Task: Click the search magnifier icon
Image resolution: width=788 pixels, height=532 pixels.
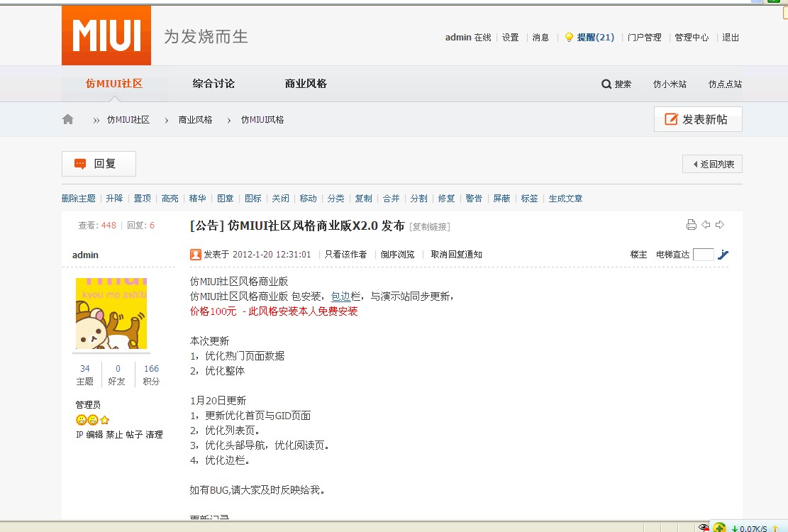Action: pos(606,84)
